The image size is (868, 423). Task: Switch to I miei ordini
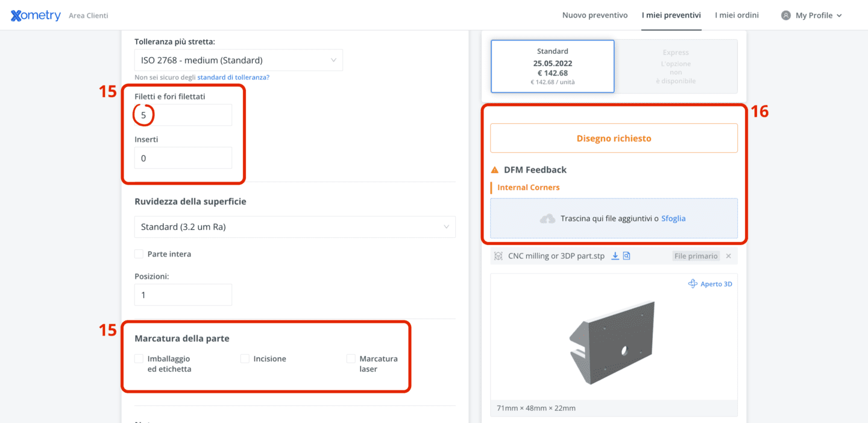point(737,15)
